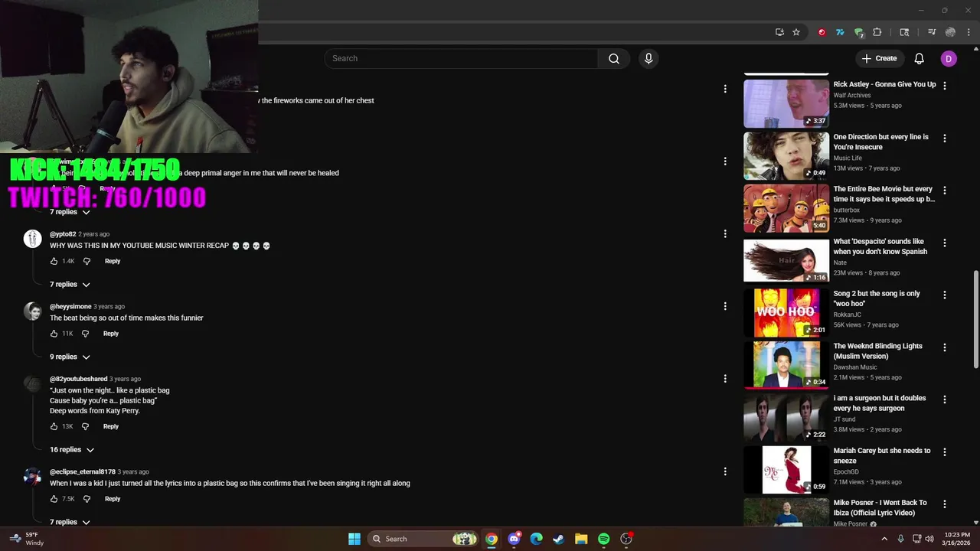
Task: Open options for Song 2 woo hoo video
Action: pyautogui.click(x=944, y=295)
